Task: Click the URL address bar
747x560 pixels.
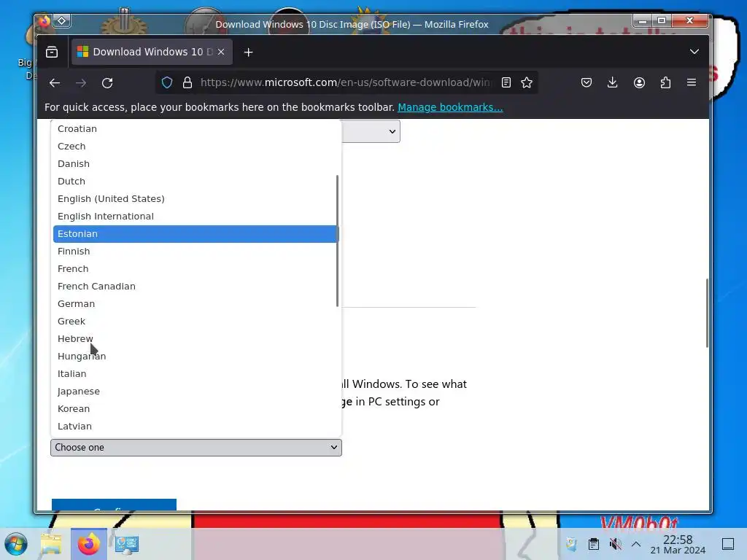Action: pos(345,83)
